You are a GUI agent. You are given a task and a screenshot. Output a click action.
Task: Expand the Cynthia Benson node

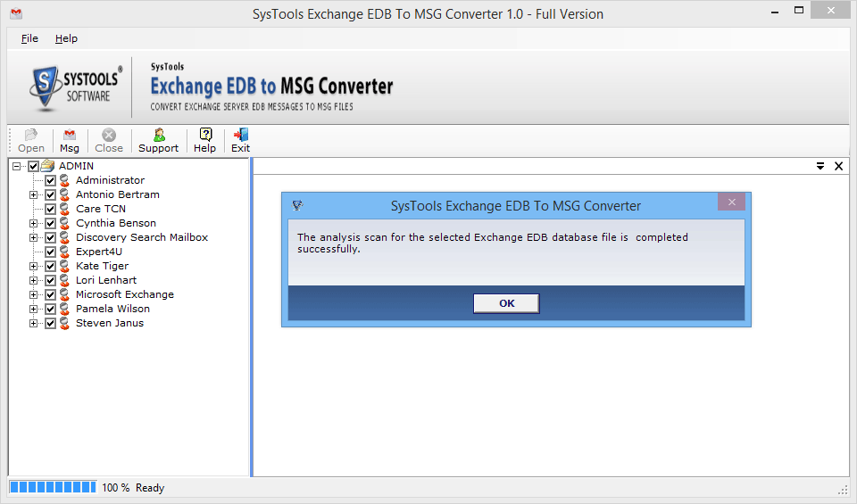pos(33,223)
